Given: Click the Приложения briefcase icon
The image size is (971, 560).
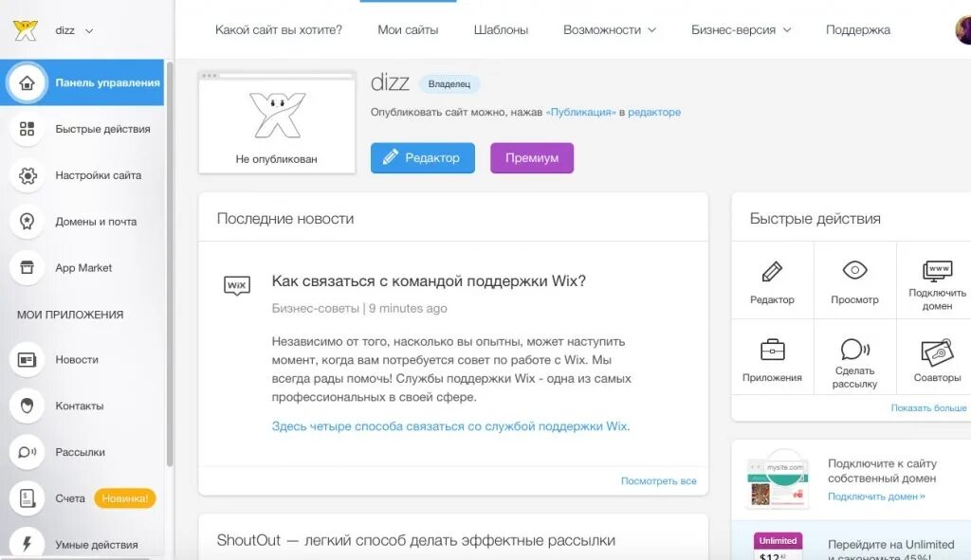Looking at the screenshot, I should point(772,350).
